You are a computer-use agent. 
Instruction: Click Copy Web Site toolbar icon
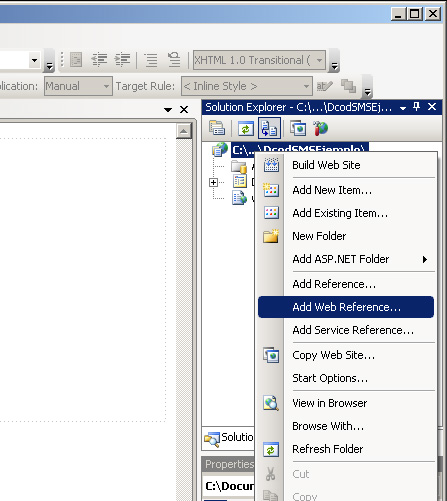298,128
